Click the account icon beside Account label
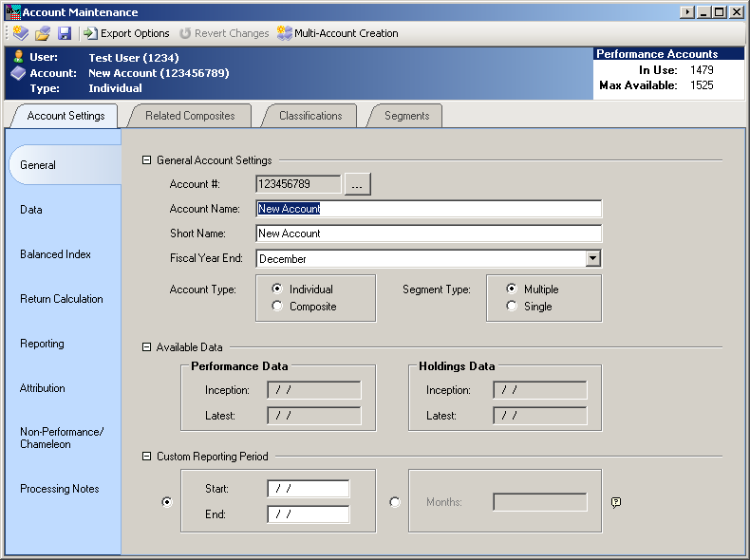This screenshot has width=750, height=560. [x=18, y=73]
